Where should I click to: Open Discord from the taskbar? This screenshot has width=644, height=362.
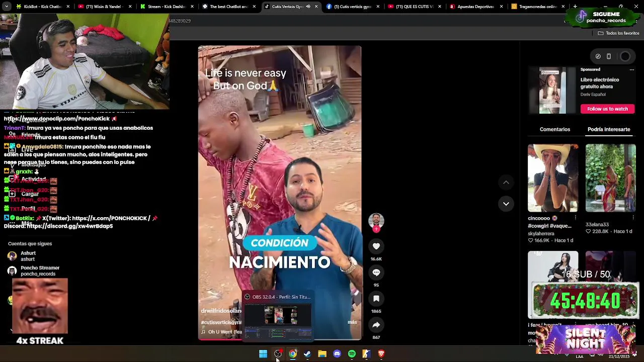tap(337, 354)
